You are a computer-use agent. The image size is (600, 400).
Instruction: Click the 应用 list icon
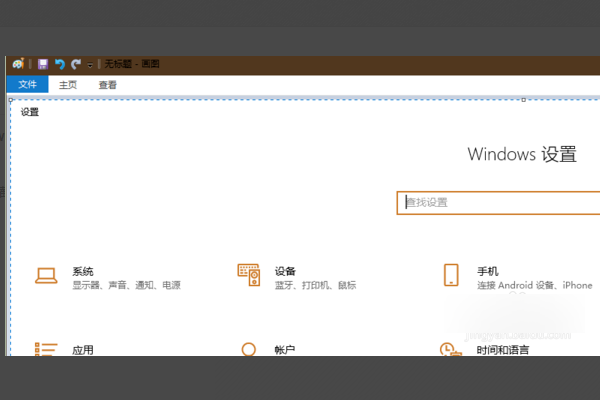pyautogui.click(x=46, y=349)
